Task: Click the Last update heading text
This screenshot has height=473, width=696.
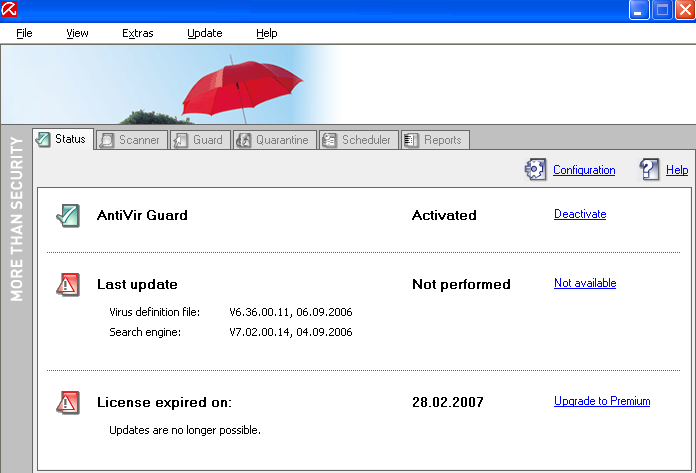Action: (x=137, y=284)
